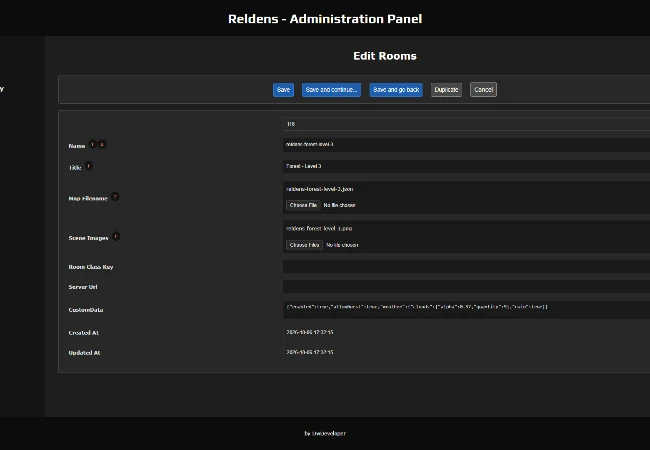Cancel editing with the Cancel button
This screenshot has width=650, height=450.
[483, 90]
